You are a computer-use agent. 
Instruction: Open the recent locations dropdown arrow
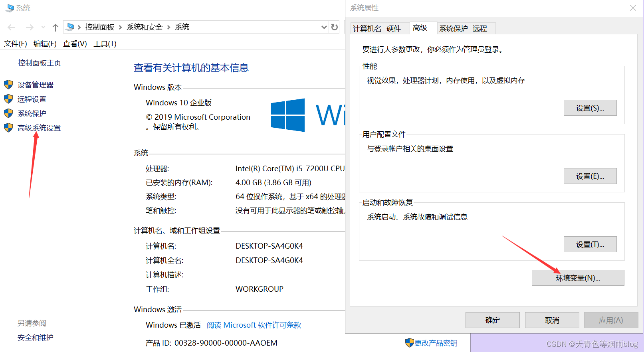coord(43,28)
